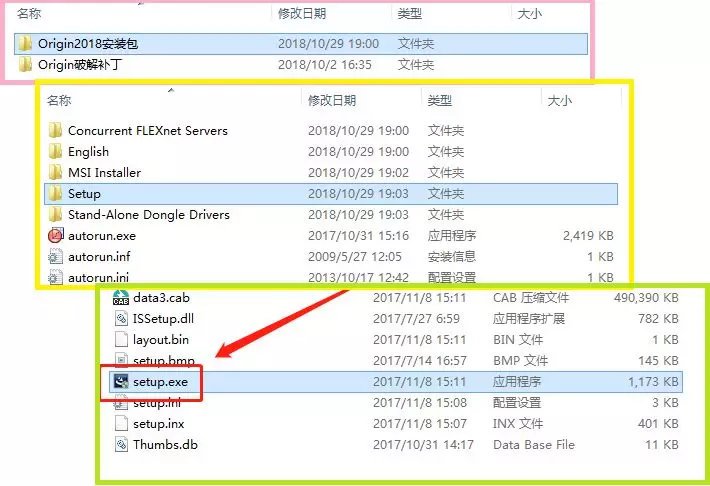Select the autorun.inf file name
Image resolution: width=710 pixels, height=486 pixels.
[99, 256]
